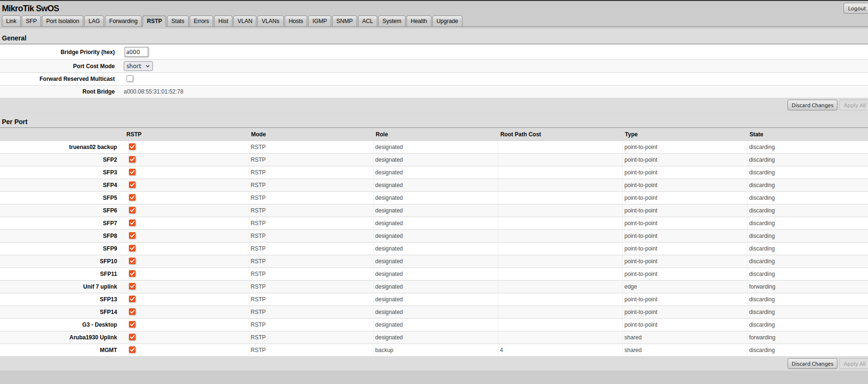868x384 pixels.
Task: Click 'discarding' state of MGMT port
Action: point(762,350)
